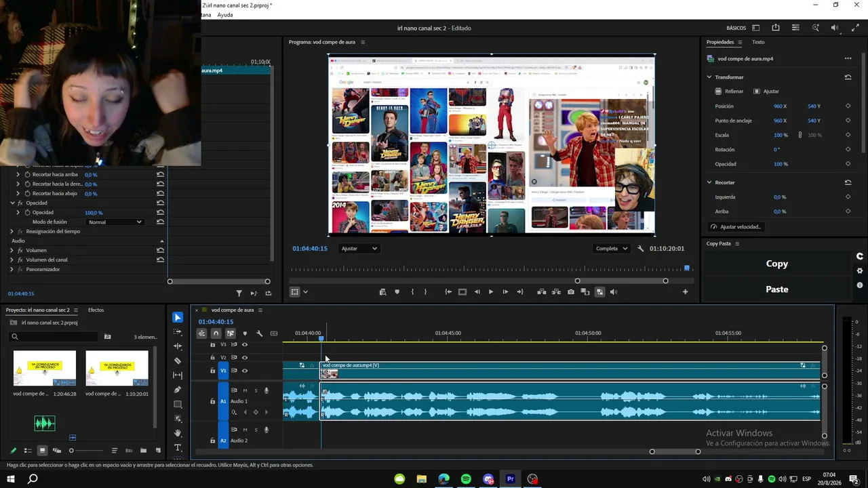Screen dimensions: 868x488
Task: Mark Out point in program monitor
Action: click(x=426, y=292)
